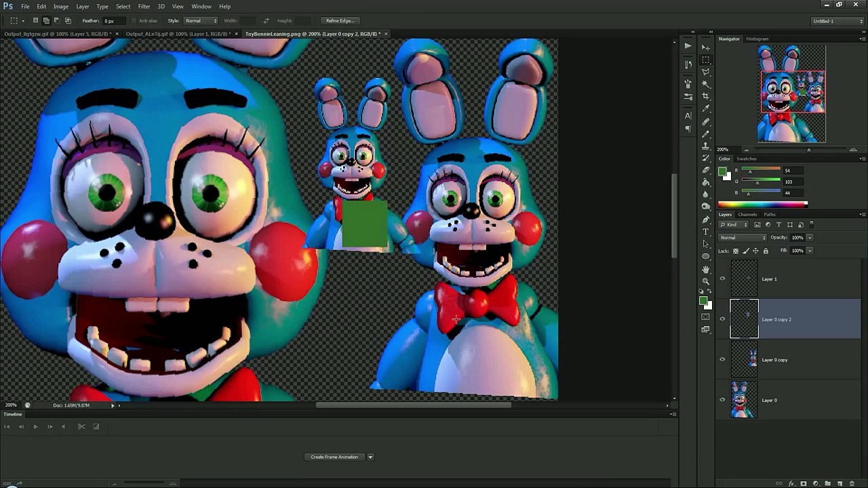Select the Eyedropper tool
868x488 pixels.
[x=706, y=108]
